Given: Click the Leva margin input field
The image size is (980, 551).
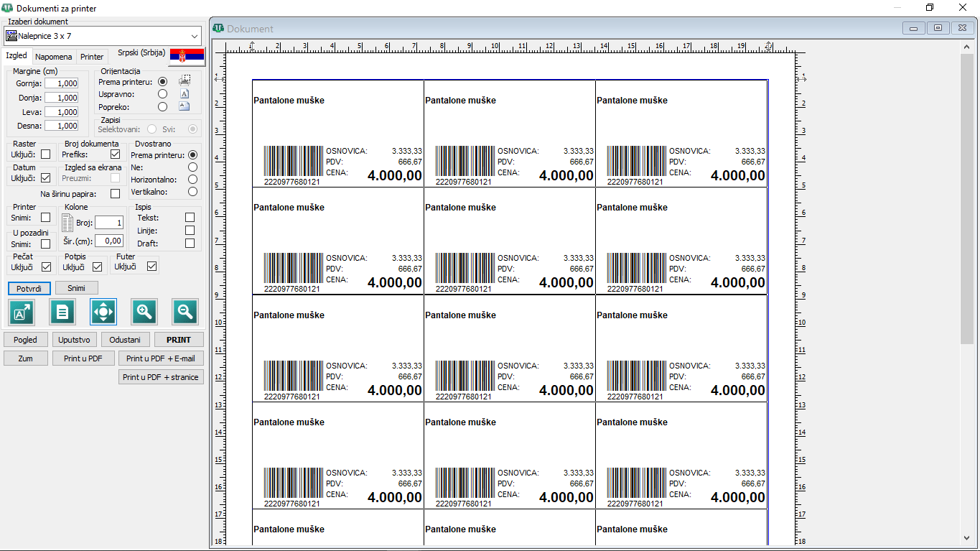Looking at the screenshot, I should pos(62,112).
